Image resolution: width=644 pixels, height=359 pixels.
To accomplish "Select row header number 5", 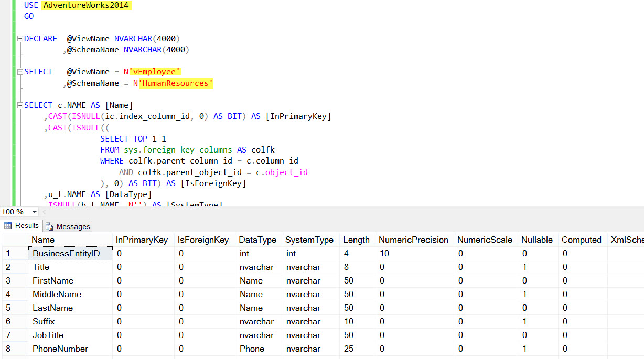I will pos(15,308).
